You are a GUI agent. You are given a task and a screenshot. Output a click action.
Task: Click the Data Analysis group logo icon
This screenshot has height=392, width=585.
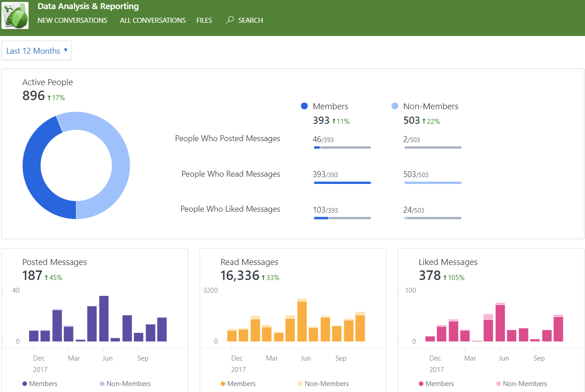coord(15,15)
